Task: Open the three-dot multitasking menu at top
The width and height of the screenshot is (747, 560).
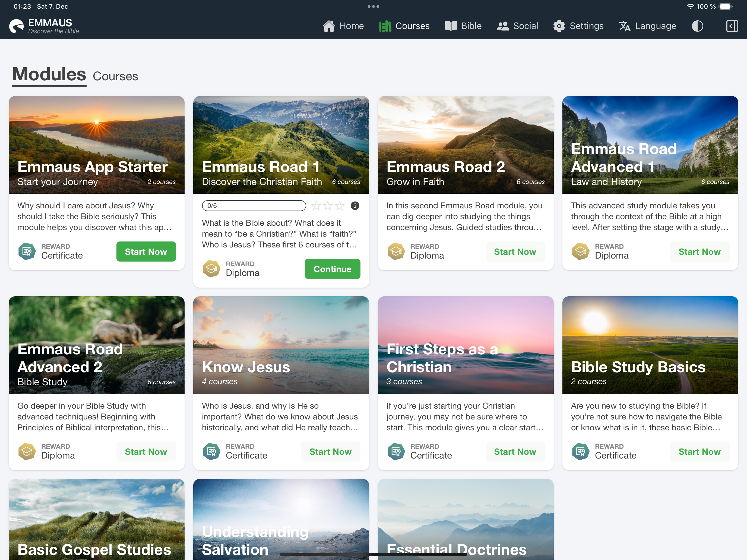Action: 373,7
